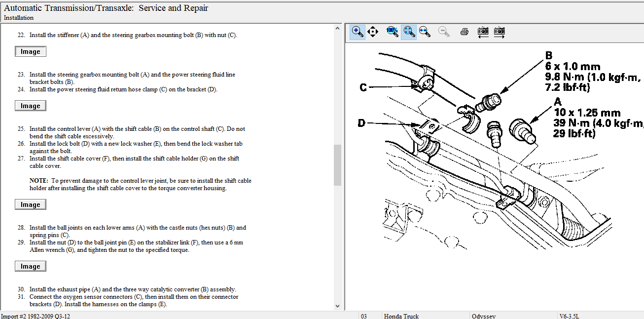The height and width of the screenshot is (319, 644).
Task: Click the 'Automatic Transmission/Transaxle: Service and Repair' heading
Action: pos(106,8)
